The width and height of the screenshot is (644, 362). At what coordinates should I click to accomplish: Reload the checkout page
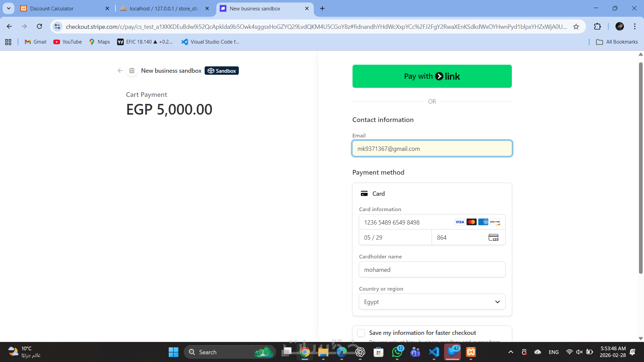point(40,26)
